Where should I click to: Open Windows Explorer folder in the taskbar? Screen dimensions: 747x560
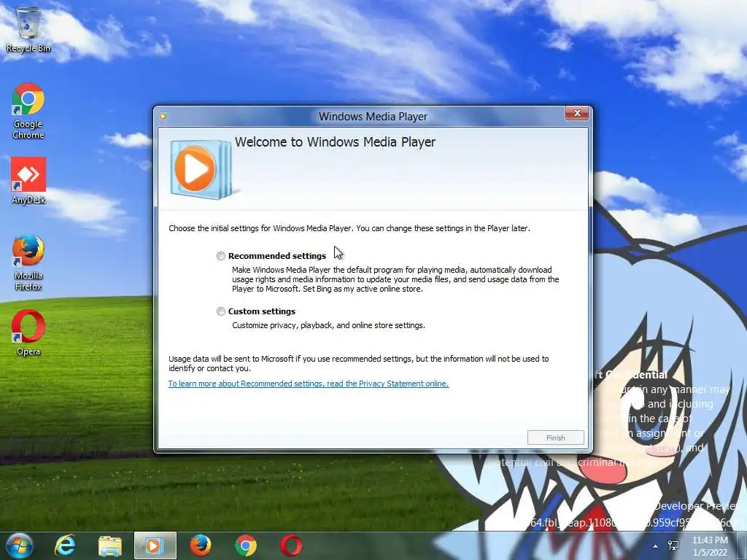click(x=110, y=546)
